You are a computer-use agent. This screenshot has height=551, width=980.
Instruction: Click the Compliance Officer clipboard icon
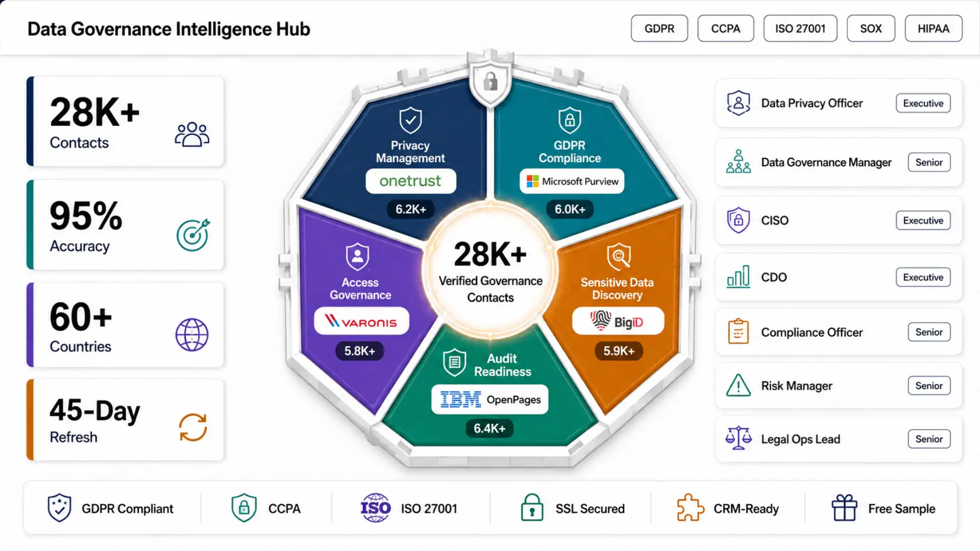(738, 332)
